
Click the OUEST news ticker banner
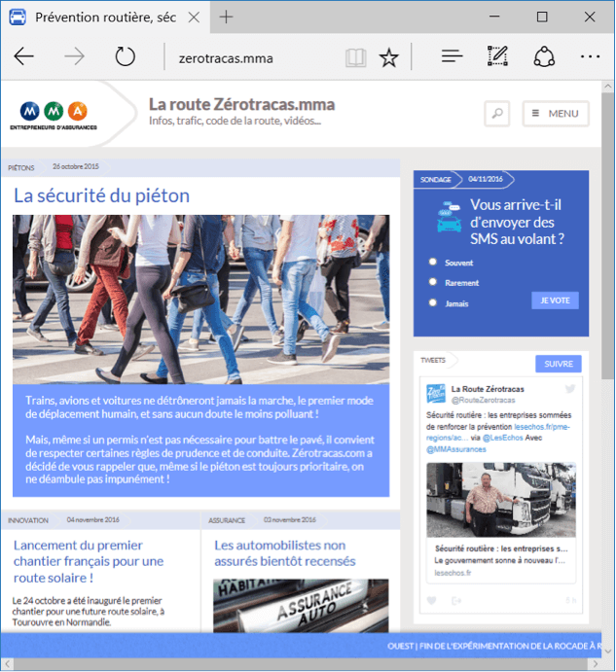301,646
